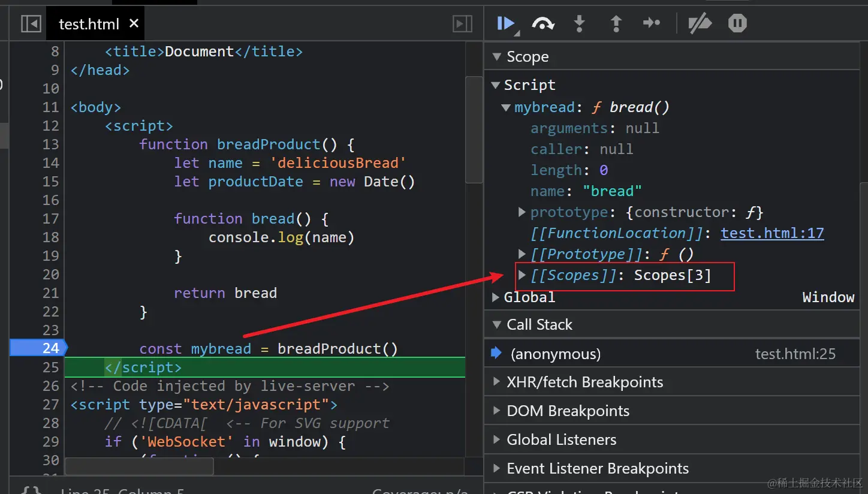Show navigator sidebar icon left of tab
Image resolution: width=868 pixels, height=494 pixels.
pos(31,23)
